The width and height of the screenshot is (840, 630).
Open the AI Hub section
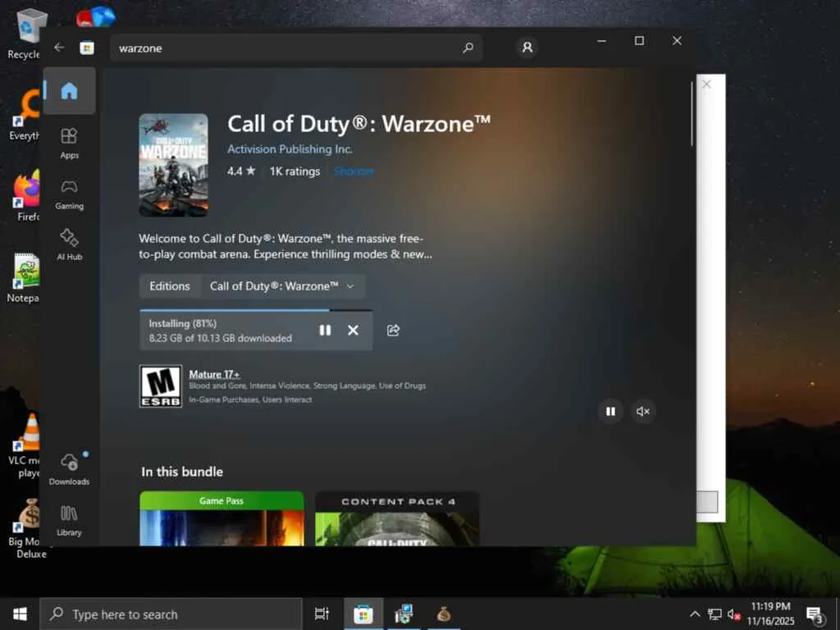click(69, 244)
